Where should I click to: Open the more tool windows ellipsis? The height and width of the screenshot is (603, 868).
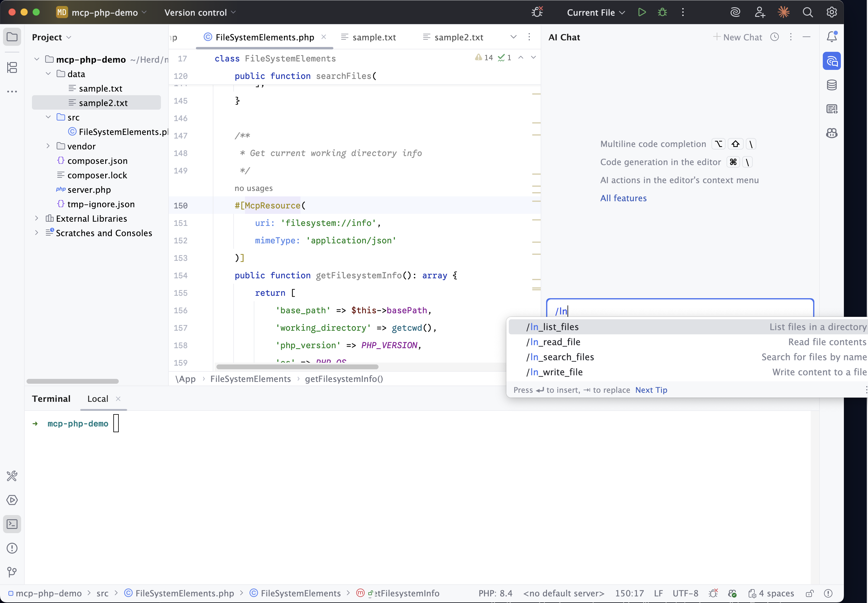(12, 92)
